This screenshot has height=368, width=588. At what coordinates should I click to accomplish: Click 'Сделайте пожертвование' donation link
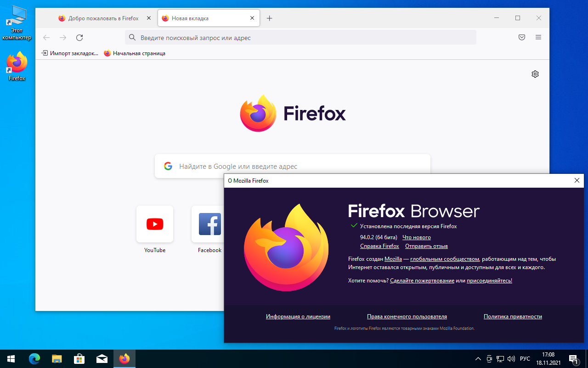pos(422,281)
